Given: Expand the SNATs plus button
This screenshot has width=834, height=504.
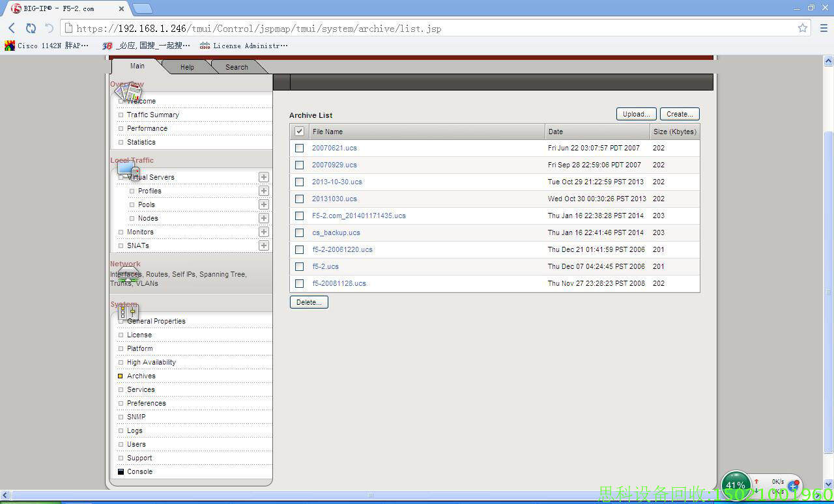Looking at the screenshot, I should pos(264,245).
